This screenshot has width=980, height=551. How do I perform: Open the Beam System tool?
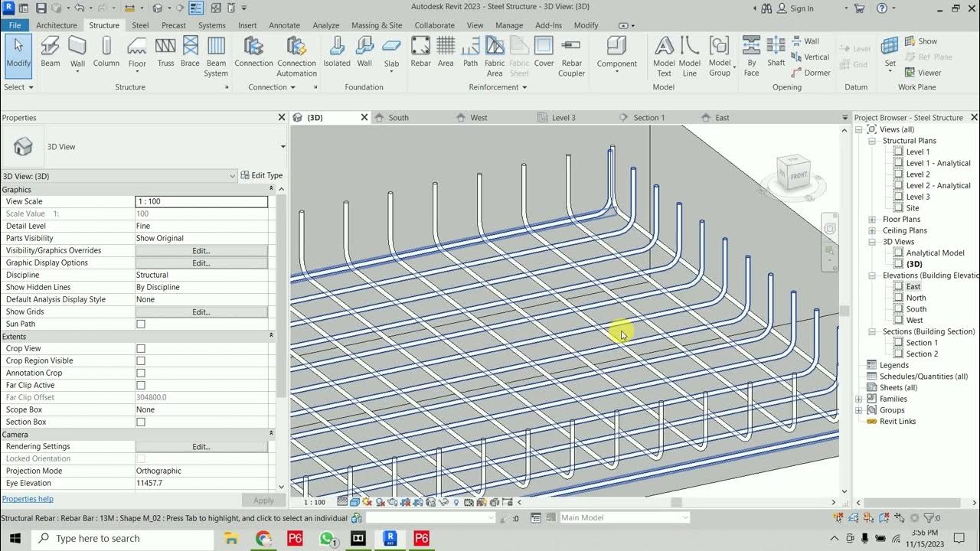(216, 57)
